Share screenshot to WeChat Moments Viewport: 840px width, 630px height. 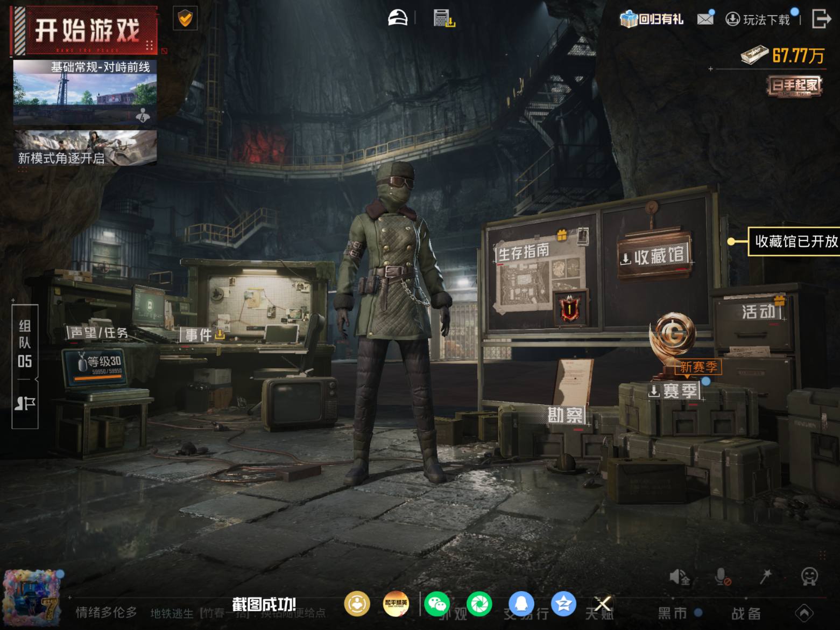[x=479, y=604]
